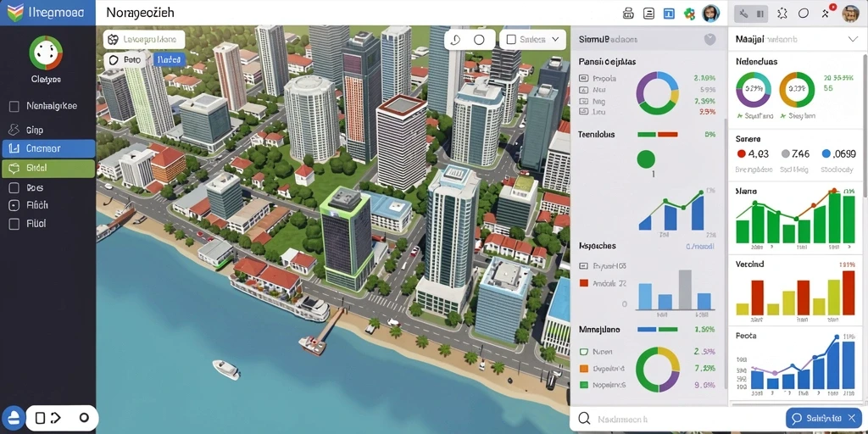Screen dimensions: 868x434
Task: Click the blue chat button at the bottom right
Action: [x=824, y=418]
